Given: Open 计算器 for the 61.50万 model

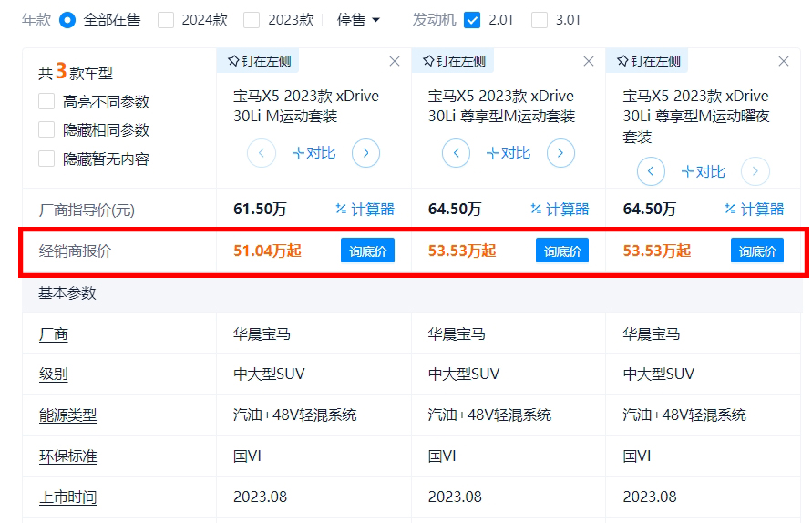Looking at the screenshot, I should (365, 210).
